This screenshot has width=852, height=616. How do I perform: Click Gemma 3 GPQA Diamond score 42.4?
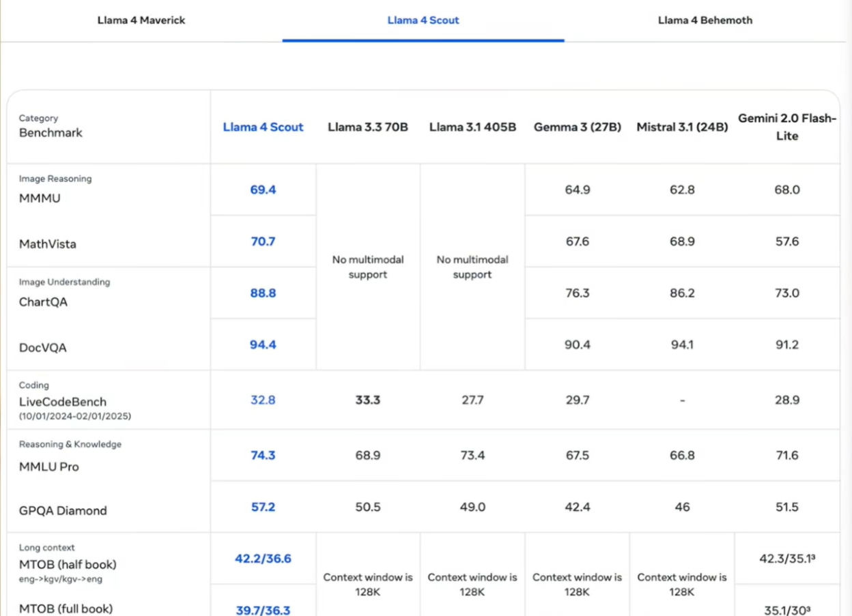pyautogui.click(x=578, y=508)
